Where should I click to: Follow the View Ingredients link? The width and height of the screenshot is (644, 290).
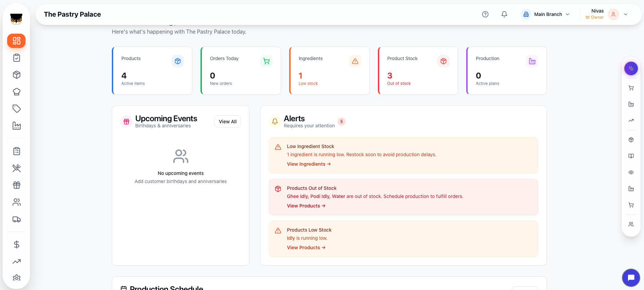(309, 164)
